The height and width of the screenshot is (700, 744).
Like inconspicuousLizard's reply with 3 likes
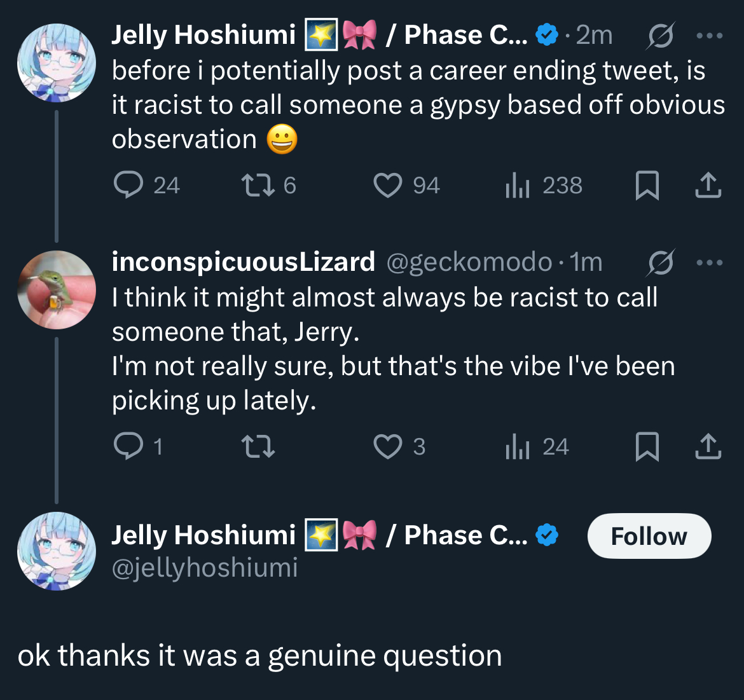(387, 447)
